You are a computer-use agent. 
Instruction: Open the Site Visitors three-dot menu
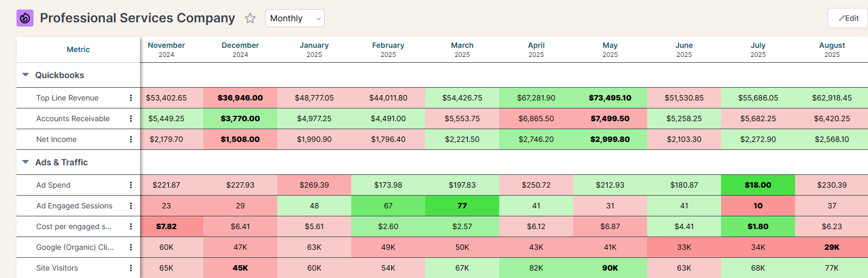click(131, 268)
